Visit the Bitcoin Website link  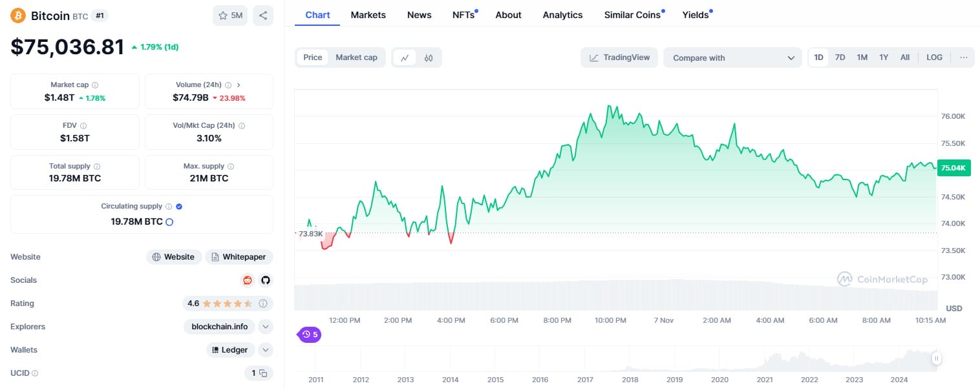coord(173,257)
